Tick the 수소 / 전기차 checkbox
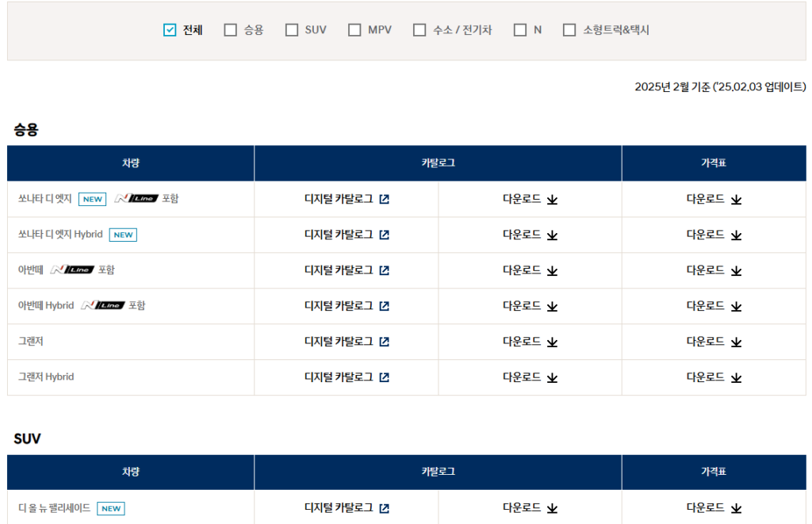 coord(419,30)
